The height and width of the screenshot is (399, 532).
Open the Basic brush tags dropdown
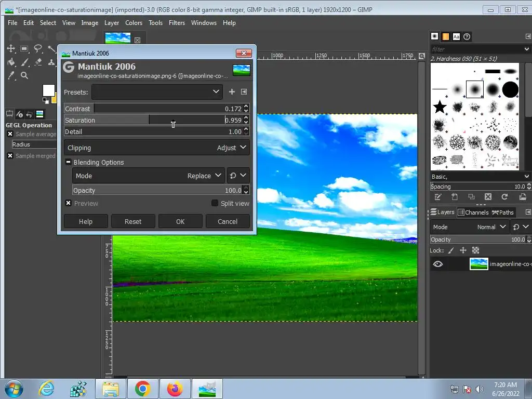coord(526,177)
